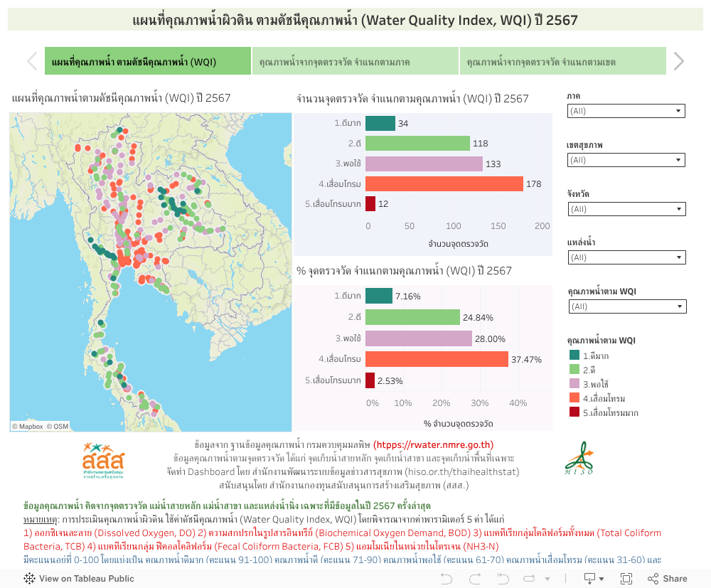Redo the dashboard action
This screenshot has height=588, width=711.
pos(475,578)
